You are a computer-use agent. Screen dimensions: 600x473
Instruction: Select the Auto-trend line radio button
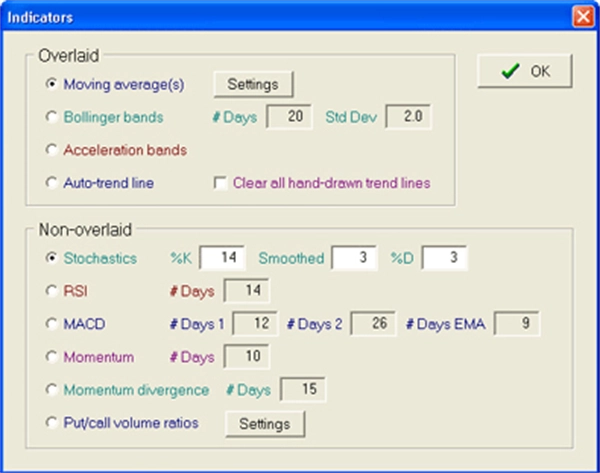click(52, 183)
